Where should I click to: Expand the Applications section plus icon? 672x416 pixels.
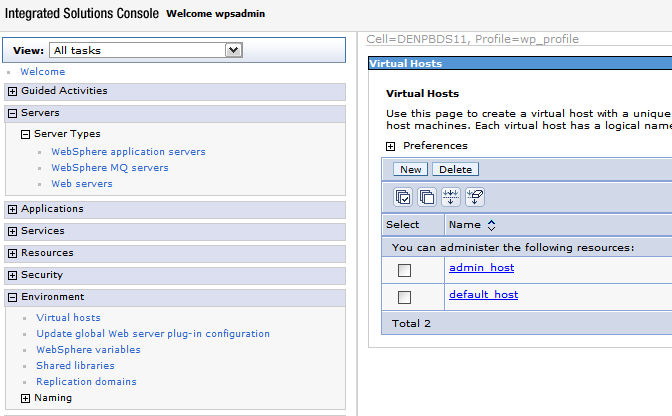pos(12,209)
